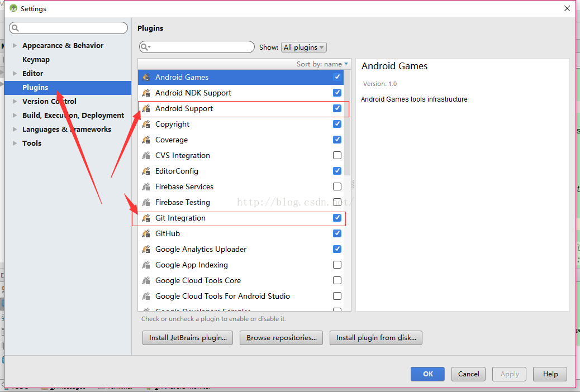The height and width of the screenshot is (392, 580).
Task: Click the EditorConfig plugin icon
Action: pos(146,171)
